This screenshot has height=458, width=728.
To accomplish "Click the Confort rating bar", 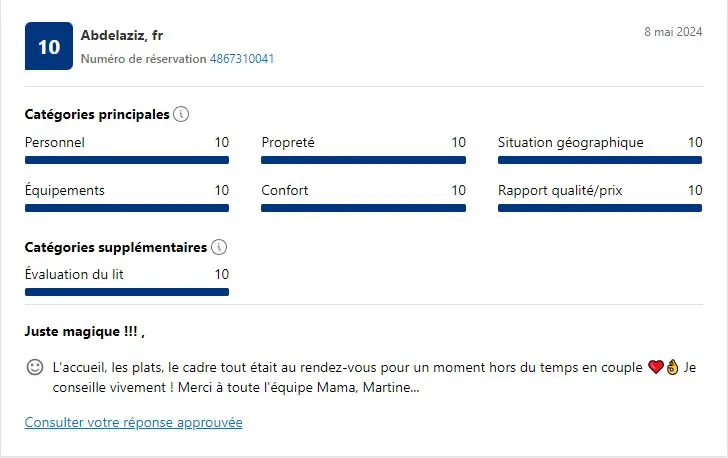I will pos(364,208).
